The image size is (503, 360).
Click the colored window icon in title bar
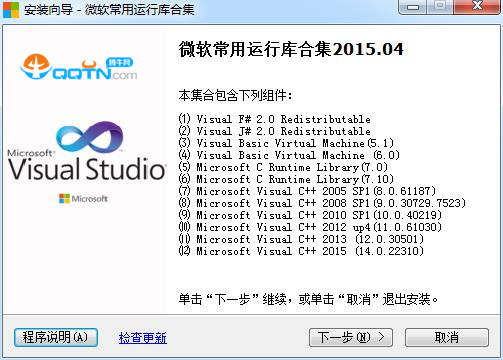[11, 9]
